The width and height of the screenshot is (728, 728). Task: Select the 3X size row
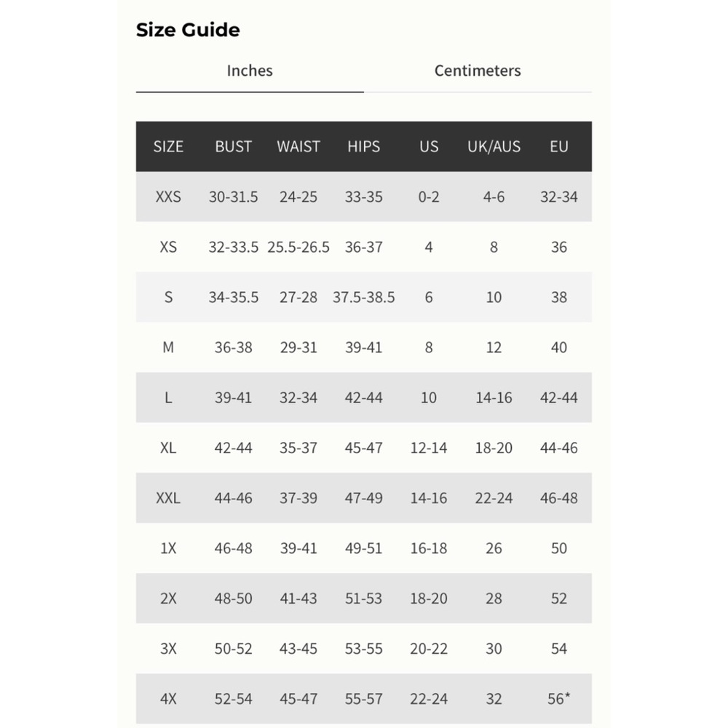click(x=168, y=648)
